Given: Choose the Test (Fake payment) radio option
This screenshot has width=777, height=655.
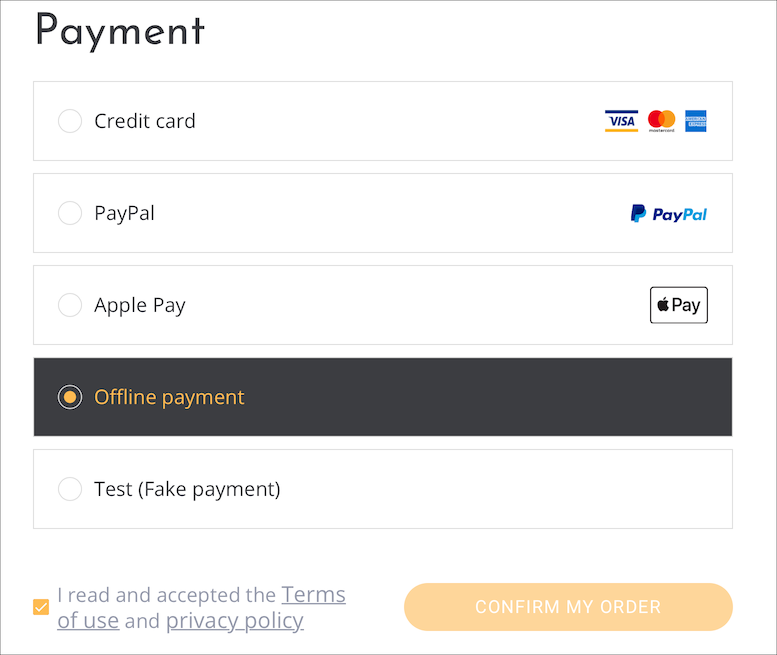Looking at the screenshot, I should click(70, 489).
